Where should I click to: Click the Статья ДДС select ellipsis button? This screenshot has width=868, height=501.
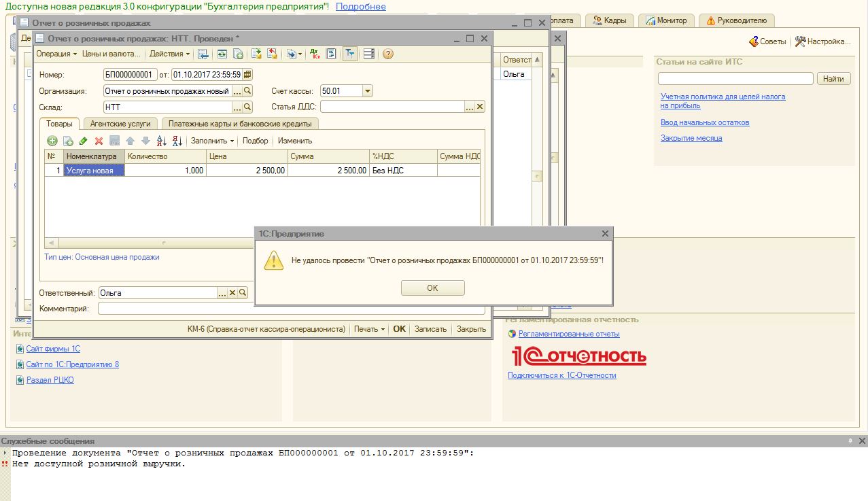[x=470, y=107]
